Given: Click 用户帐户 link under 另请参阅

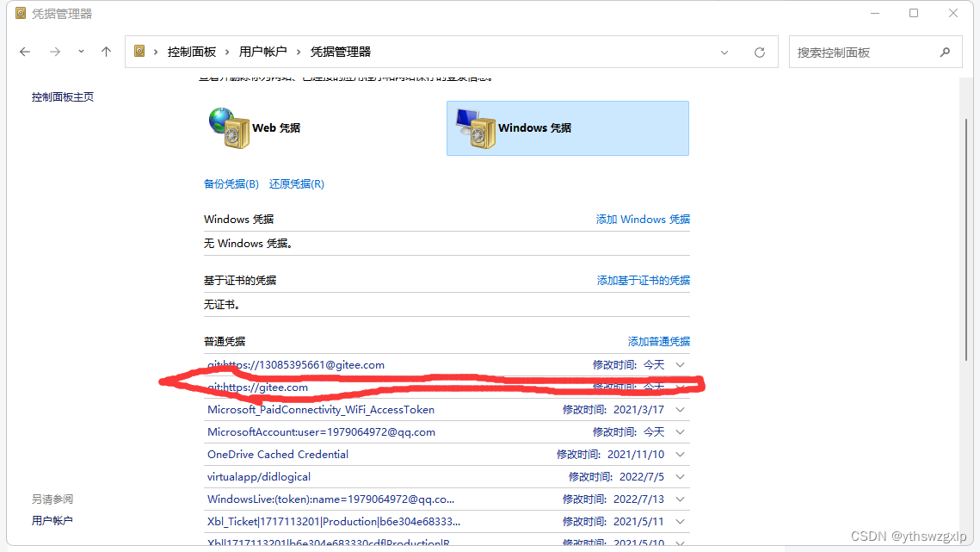Looking at the screenshot, I should pyautogui.click(x=52, y=521).
